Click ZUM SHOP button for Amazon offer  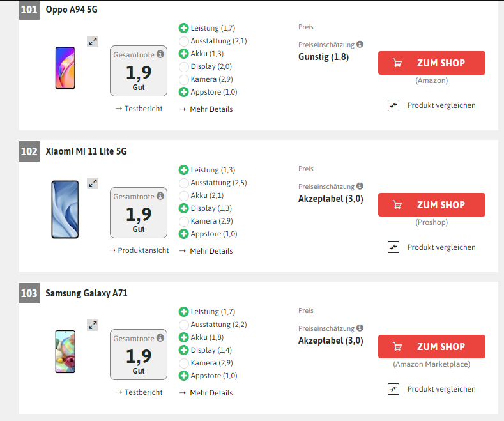(432, 63)
